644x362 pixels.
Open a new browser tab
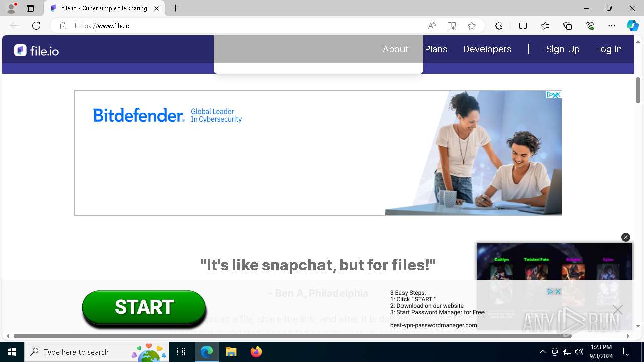(175, 8)
